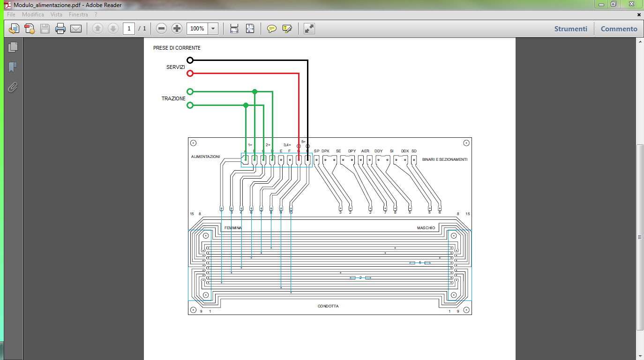
Task: Open the Finestra menu
Action: [78, 15]
